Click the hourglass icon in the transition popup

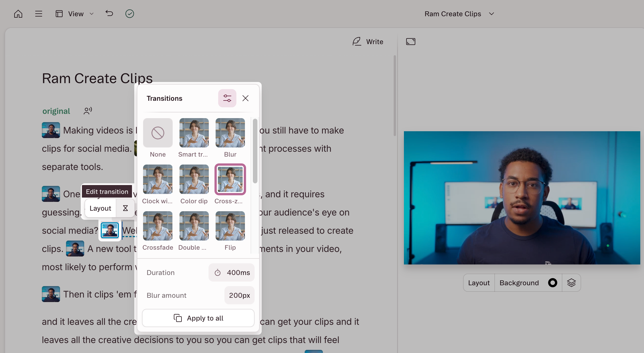pos(125,208)
